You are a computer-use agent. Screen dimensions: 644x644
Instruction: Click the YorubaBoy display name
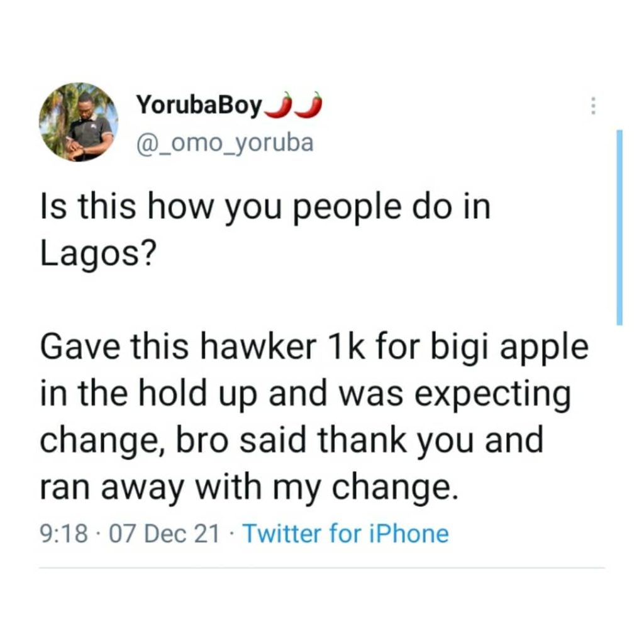[199, 107]
